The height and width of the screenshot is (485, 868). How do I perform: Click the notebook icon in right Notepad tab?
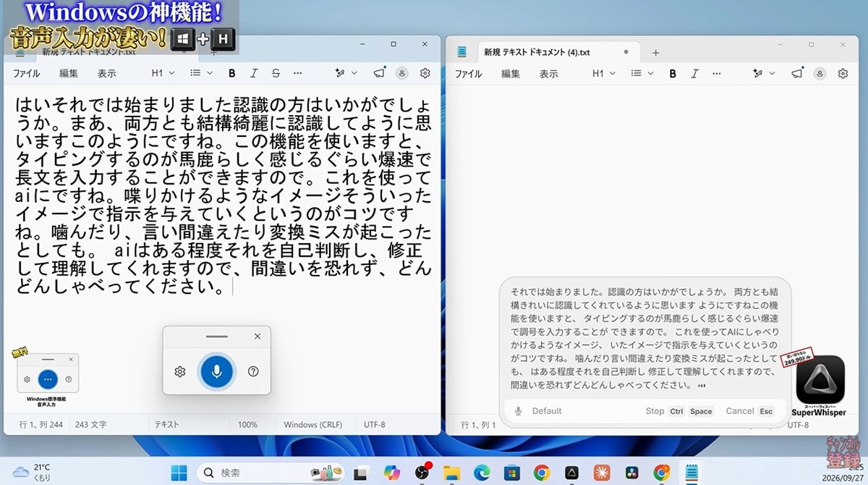tap(462, 52)
